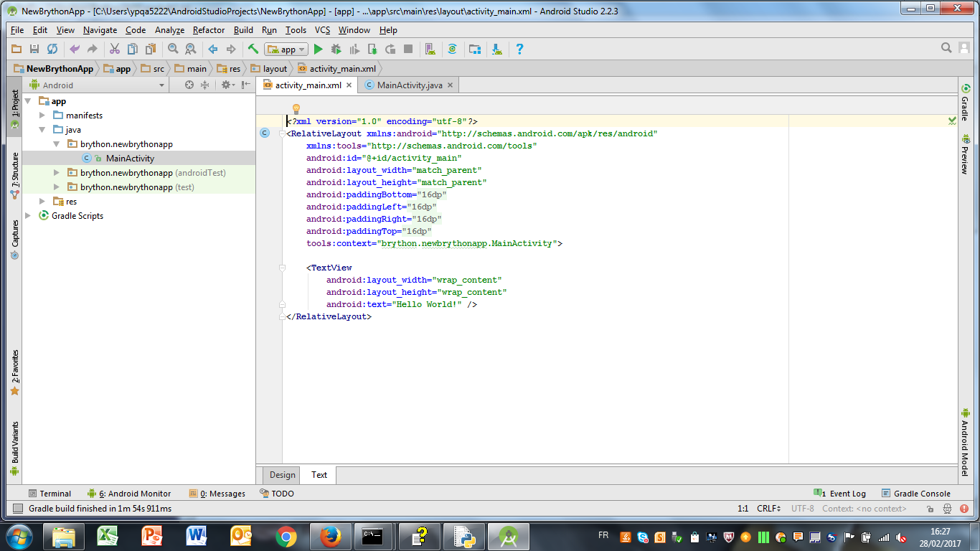Click the Synchronize refresh icon in toolbar

[x=52, y=50]
